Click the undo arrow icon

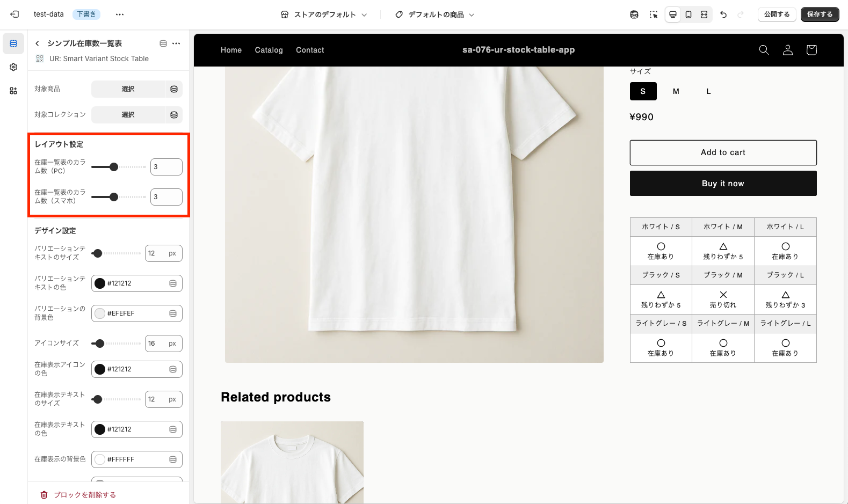click(x=723, y=14)
